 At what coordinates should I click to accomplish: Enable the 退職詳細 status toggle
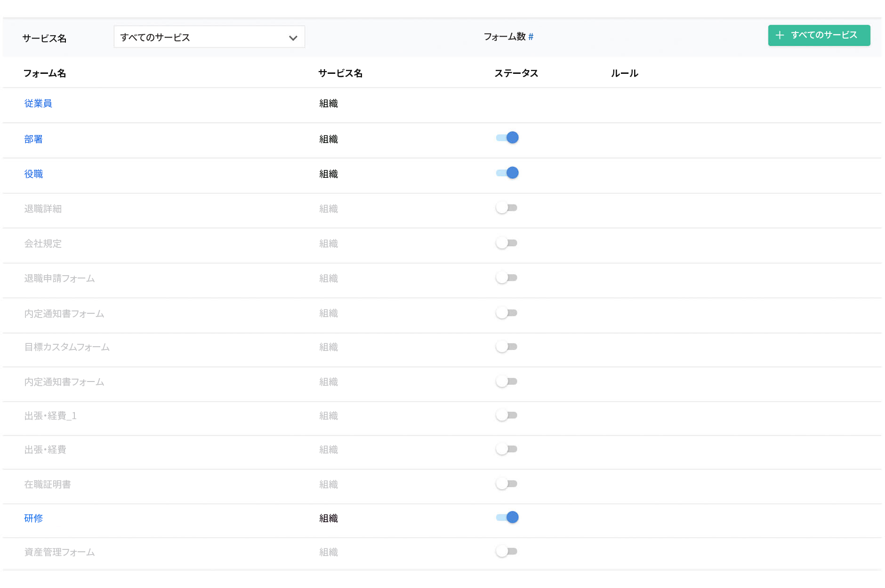pyautogui.click(x=507, y=207)
